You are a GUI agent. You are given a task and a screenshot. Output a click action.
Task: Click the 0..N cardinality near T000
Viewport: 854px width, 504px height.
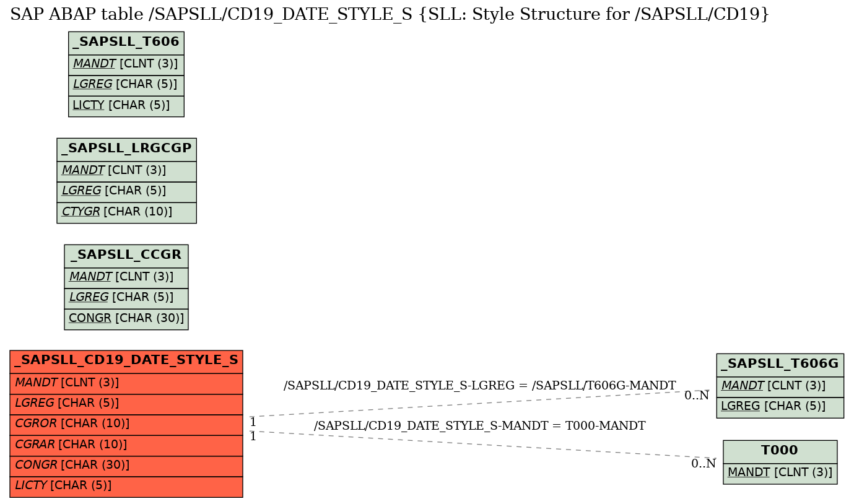[704, 464]
